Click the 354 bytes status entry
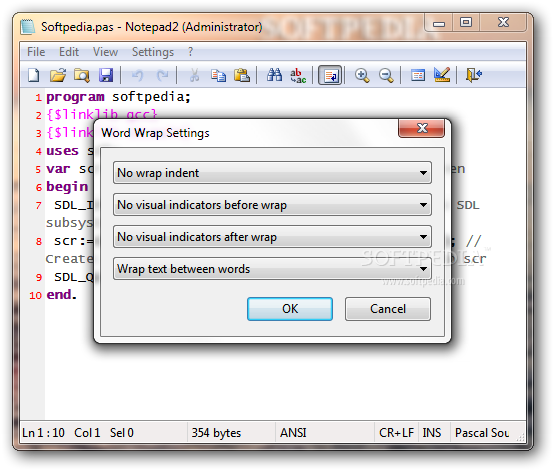This screenshot has width=554, height=471. tap(216, 432)
